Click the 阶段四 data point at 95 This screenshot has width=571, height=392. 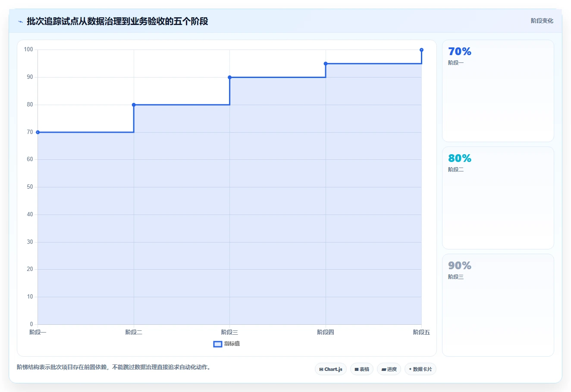click(x=326, y=64)
